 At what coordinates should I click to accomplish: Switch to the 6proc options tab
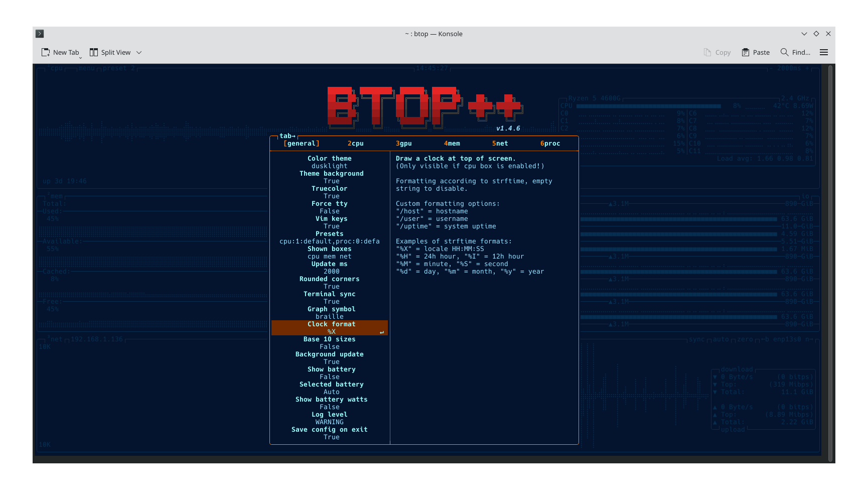[550, 144]
